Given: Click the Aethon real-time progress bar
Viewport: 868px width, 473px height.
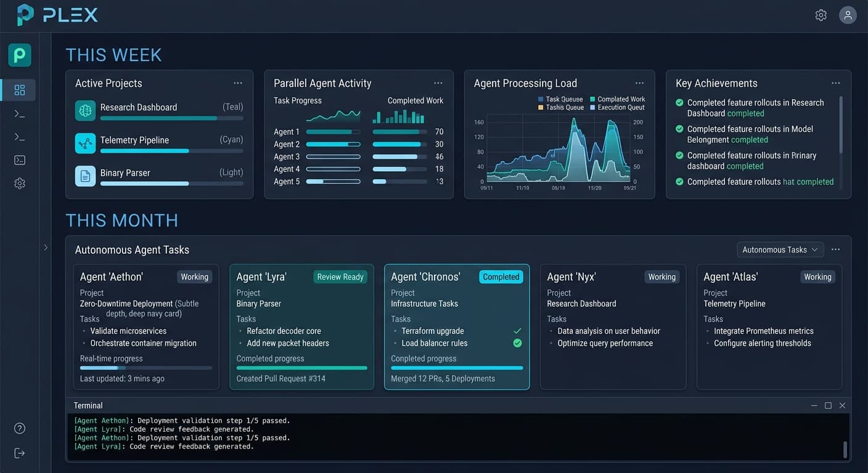Looking at the screenshot, I should click(146, 368).
